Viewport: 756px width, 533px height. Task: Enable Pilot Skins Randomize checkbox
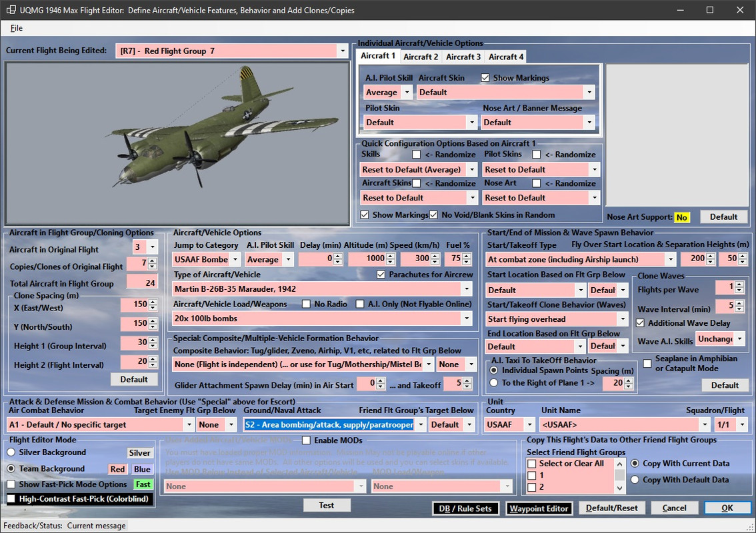(536, 154)
